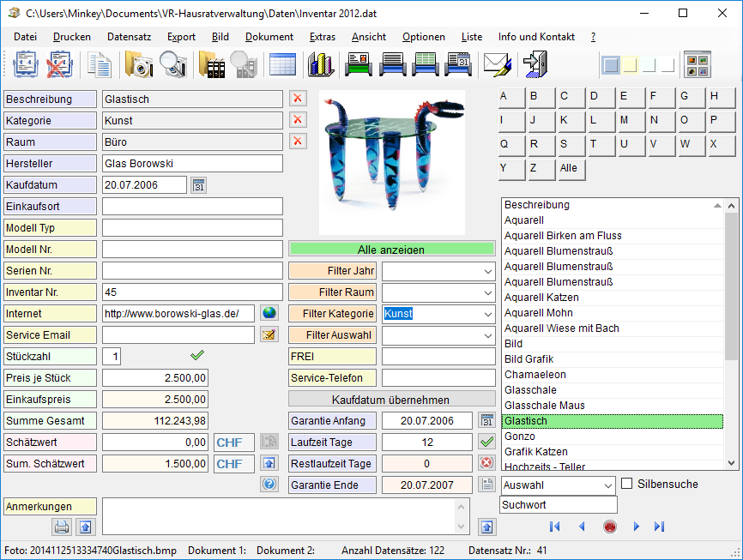Expand the Filter Jahr dropdown
Image resolution: width=743 pixels, height=560 pixels.
click(x=487, y=271)
